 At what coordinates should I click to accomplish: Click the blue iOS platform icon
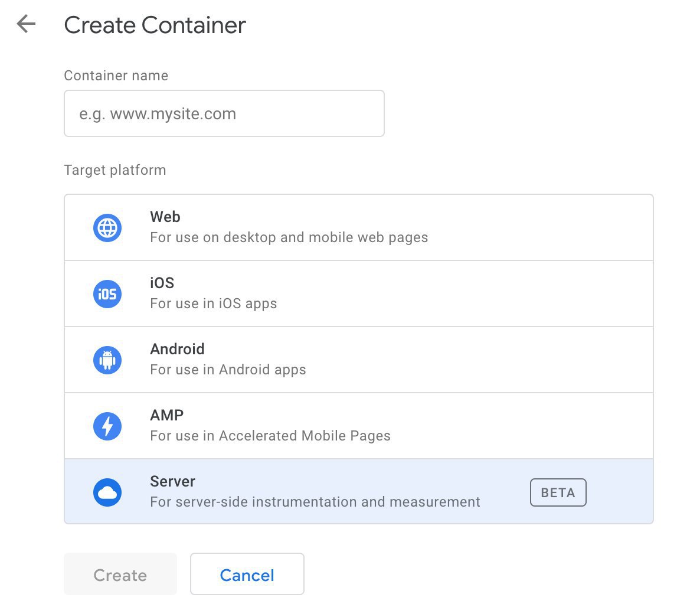(x=107, y=294)
